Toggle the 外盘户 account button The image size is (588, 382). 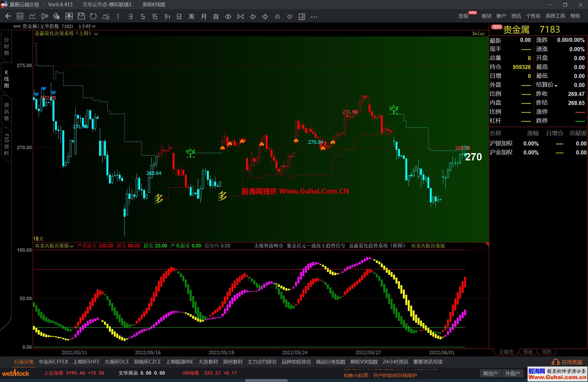point(512,373)
